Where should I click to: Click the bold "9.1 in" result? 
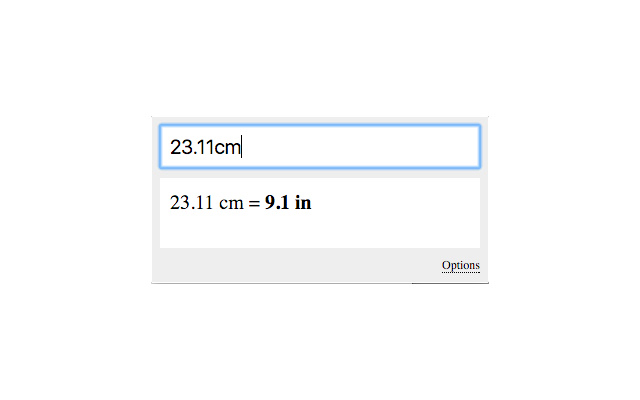click(x=288, y=203)
